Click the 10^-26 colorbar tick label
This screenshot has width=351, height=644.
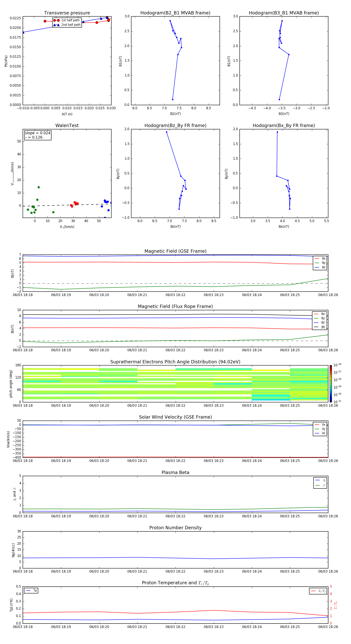(x=337, y=365)
